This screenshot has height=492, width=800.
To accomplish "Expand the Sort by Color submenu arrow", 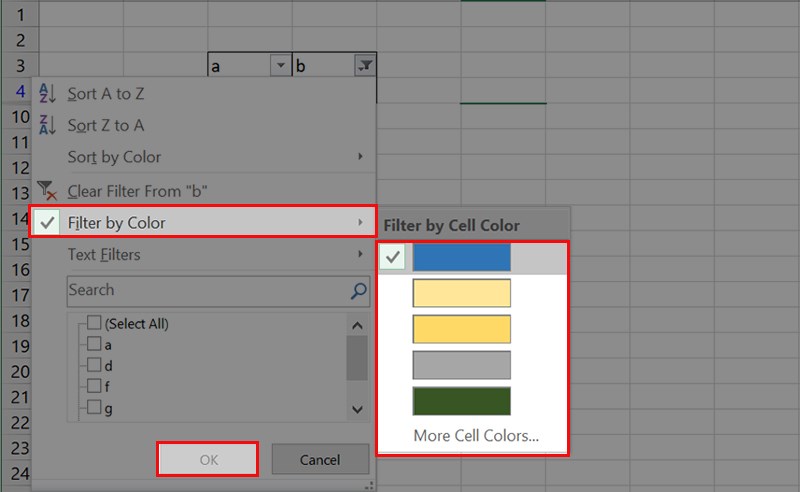I will click(x=360, y=156).
